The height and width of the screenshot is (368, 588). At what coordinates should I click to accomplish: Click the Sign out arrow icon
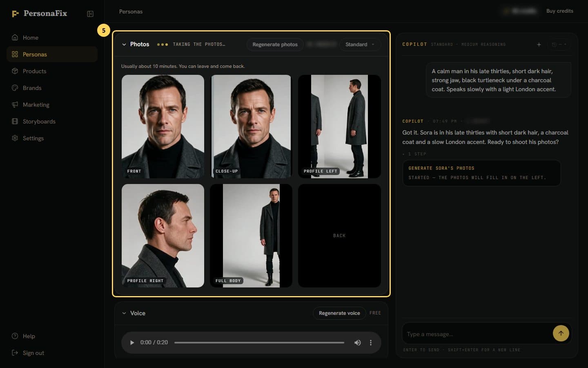point(15,353)
